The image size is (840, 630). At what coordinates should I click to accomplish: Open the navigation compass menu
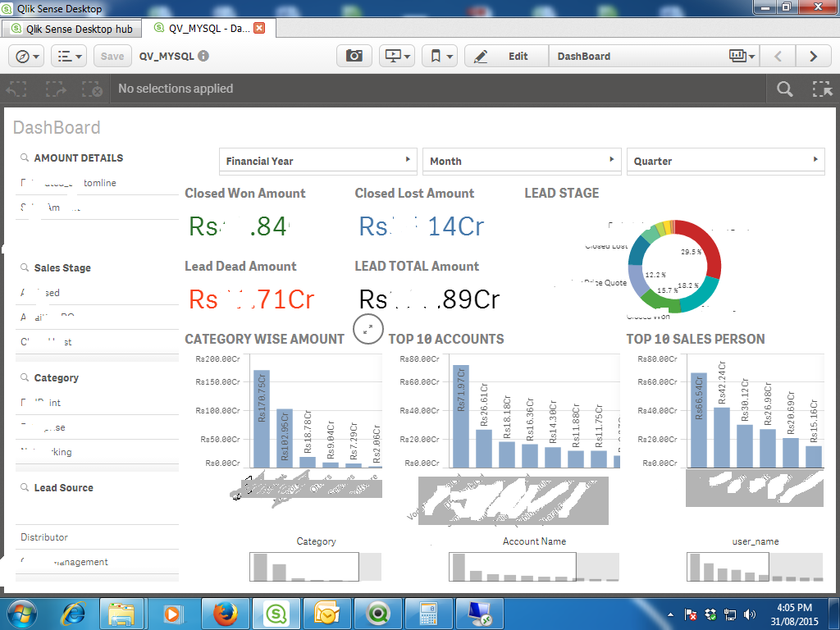coord(26,56)
